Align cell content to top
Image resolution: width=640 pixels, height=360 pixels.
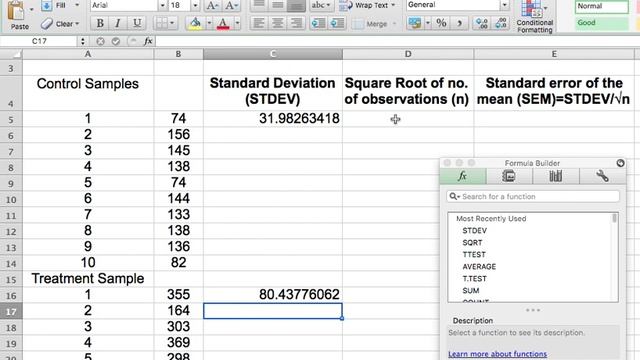click(x=258, y=5)
